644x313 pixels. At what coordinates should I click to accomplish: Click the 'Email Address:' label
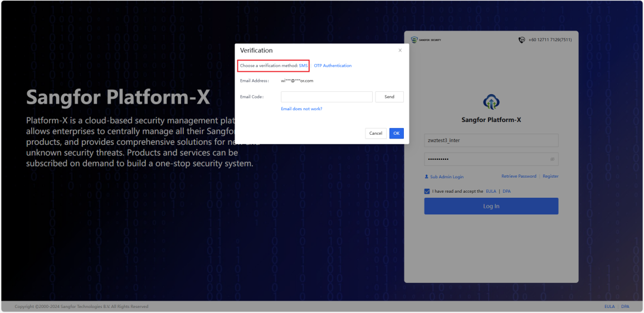254,81
